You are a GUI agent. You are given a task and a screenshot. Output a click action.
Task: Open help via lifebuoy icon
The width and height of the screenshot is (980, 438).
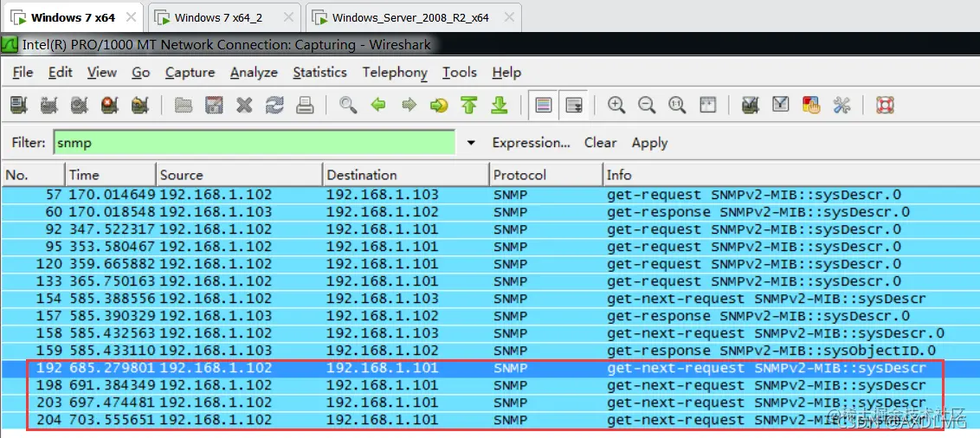[x=885, y=105]
